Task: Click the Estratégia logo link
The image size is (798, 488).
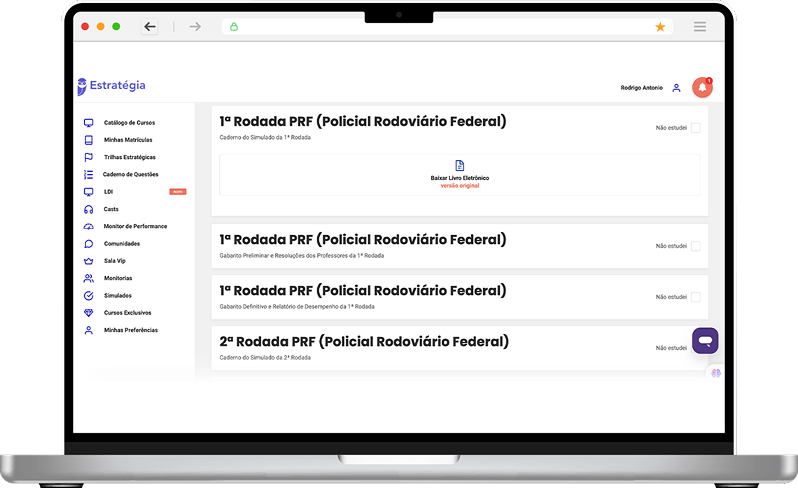Action: (112, 86)
